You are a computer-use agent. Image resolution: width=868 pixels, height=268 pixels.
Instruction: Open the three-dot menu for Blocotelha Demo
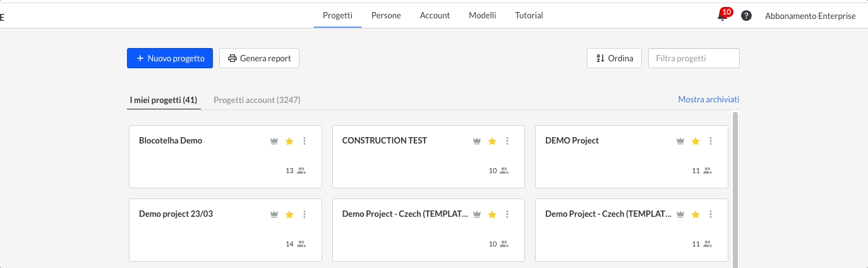[x=304, y=141]
